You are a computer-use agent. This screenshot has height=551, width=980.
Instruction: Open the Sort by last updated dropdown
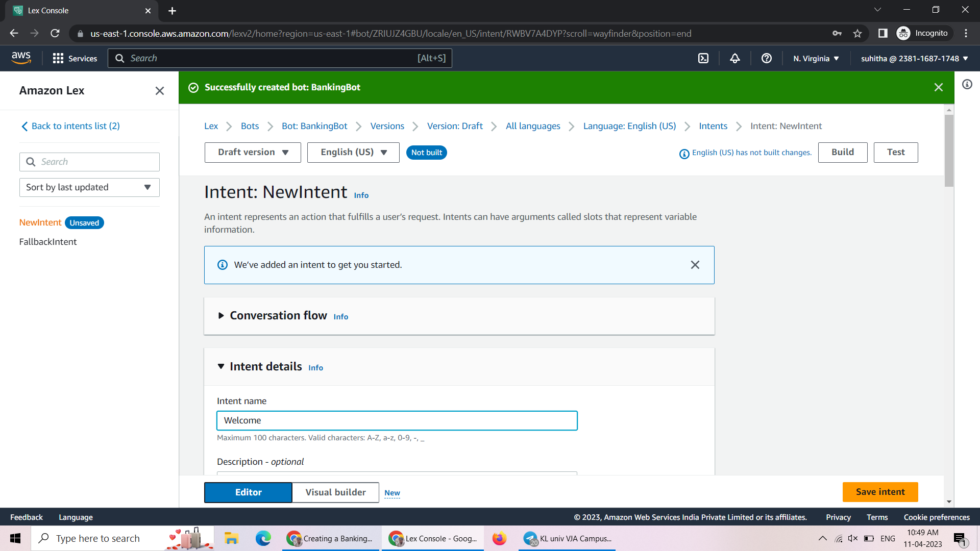pos(89,187)
